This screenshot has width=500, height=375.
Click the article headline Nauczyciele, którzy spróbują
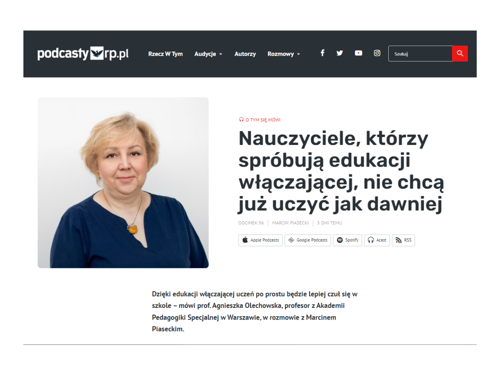[341, 171]
